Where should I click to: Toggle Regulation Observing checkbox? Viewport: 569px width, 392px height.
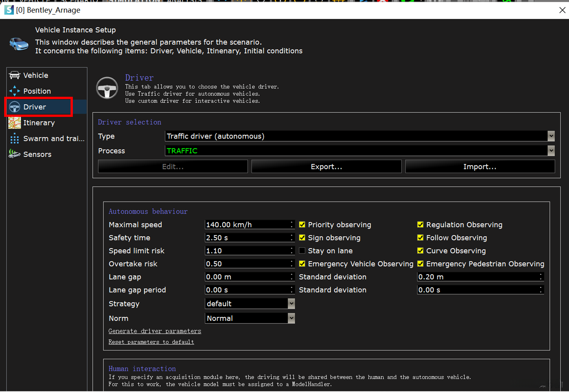coord(420,225)
